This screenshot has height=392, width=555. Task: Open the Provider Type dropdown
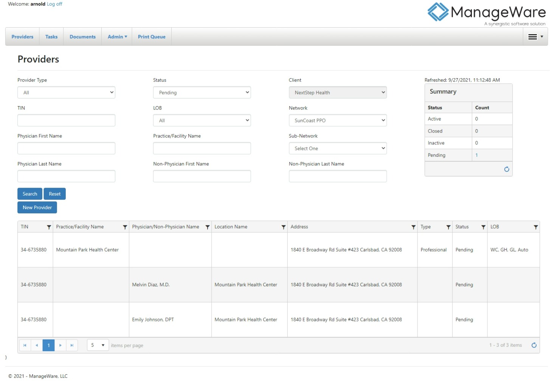[66, 93]
